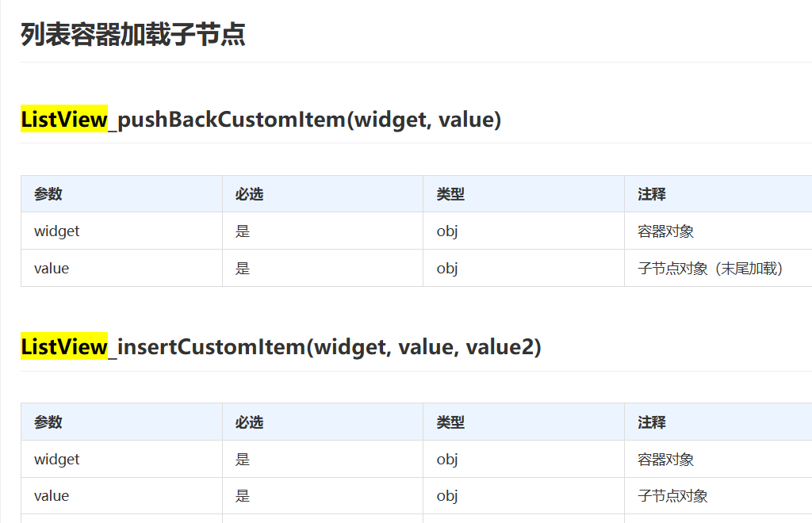Click the highlighted ListView text in pushBack heading

pos(64,119)
